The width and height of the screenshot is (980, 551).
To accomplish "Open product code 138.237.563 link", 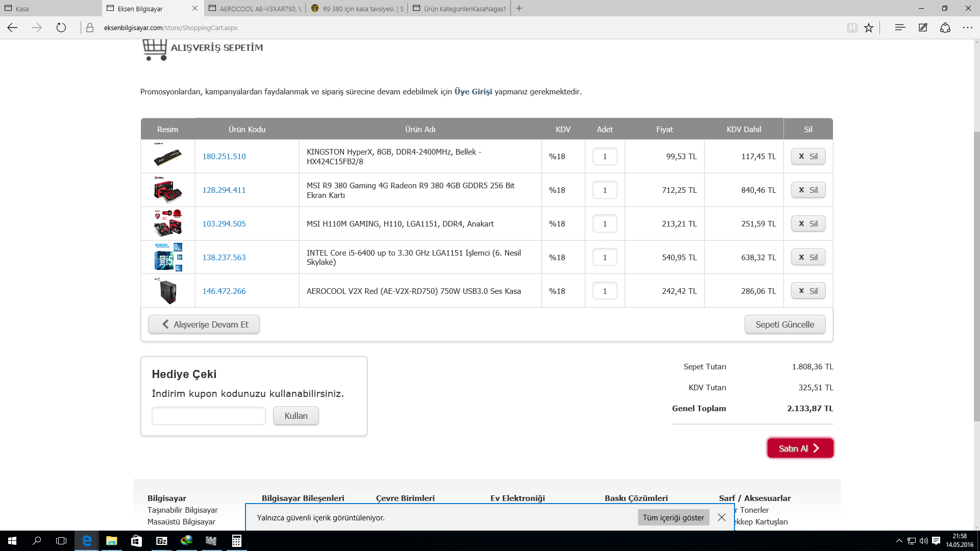I will 224,258.
